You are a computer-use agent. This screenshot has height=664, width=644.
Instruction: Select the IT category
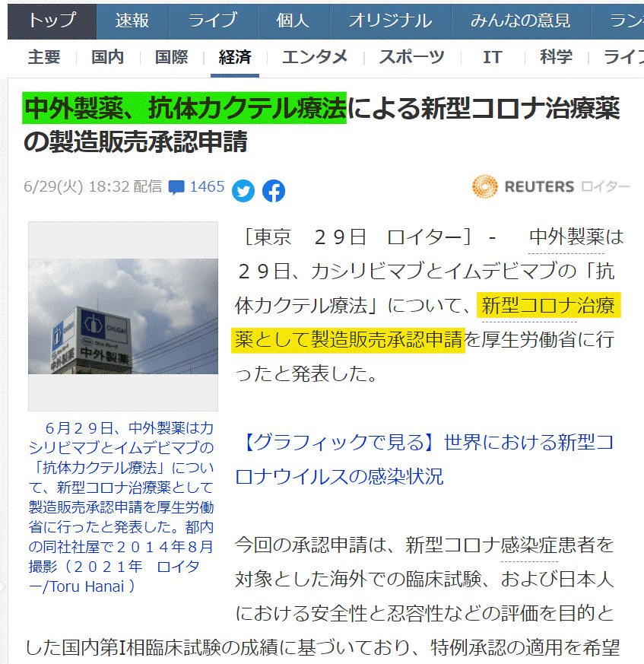492,57
